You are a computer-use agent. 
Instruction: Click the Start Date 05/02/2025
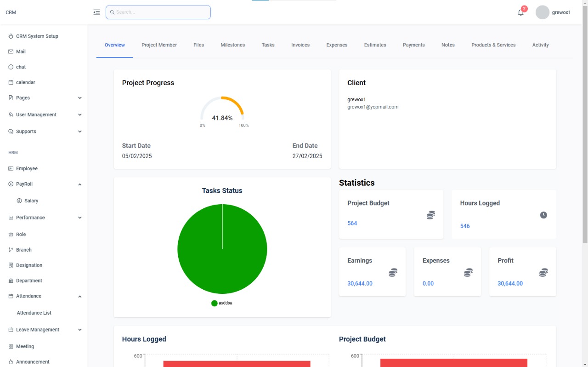pos(137,156)
